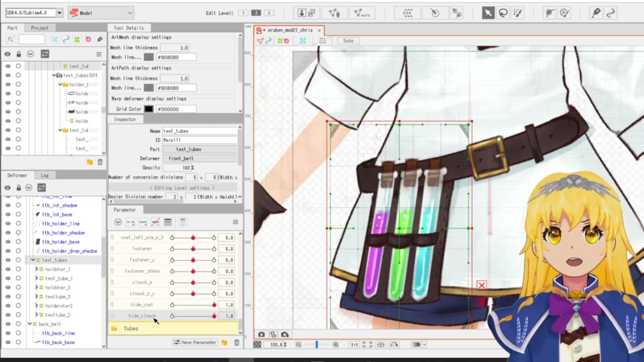Viewport: 644px width, 362px height.
Task: Select the Deformer tab
Action: (x=17, y=175)
